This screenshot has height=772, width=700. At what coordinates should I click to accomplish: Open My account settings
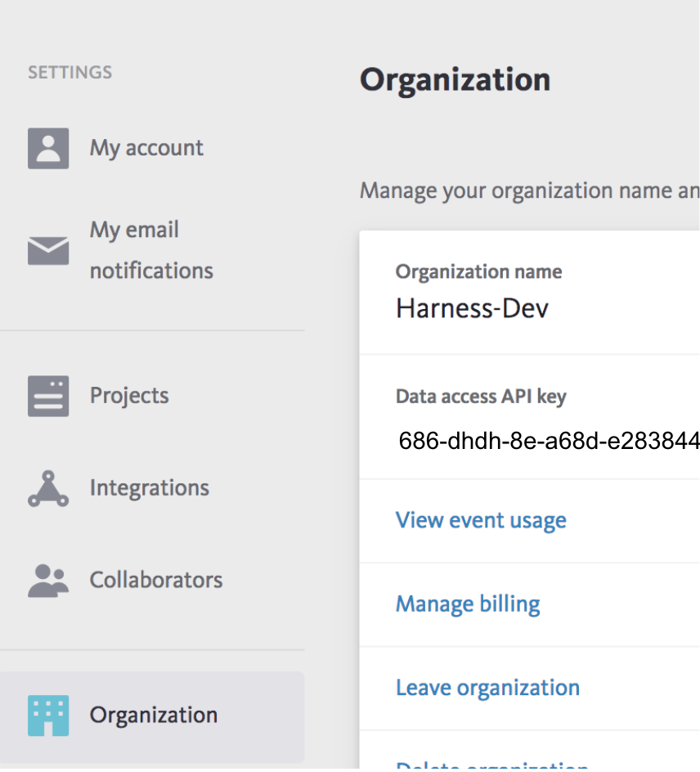146,148
